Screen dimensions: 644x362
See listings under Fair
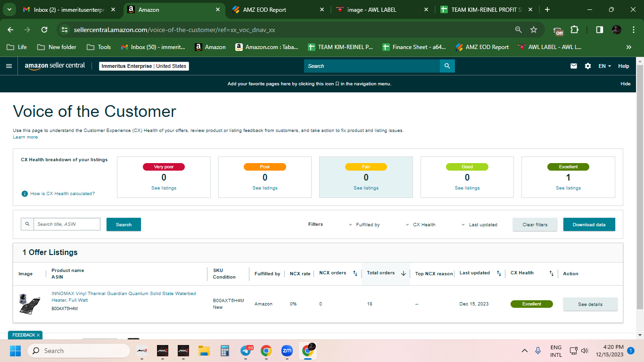pos(366,188)
